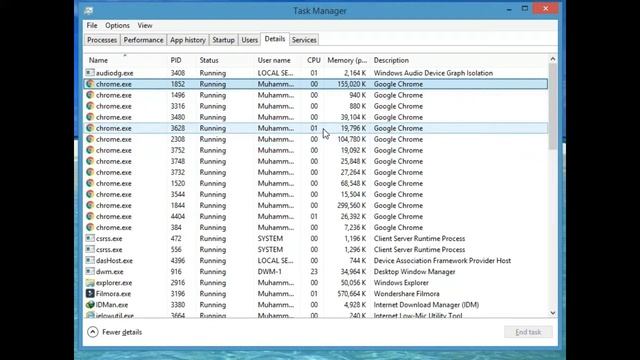Click the 299,560 K memory value
640x360 pixels.
click(x=351, y=205)
